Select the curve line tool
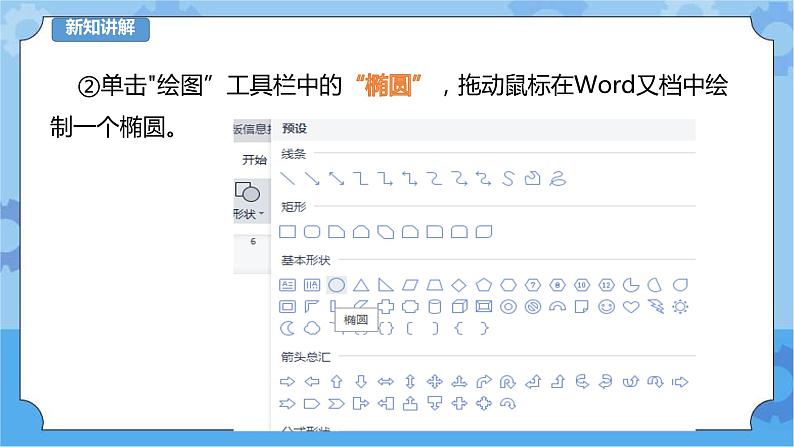 click(508, 178)
